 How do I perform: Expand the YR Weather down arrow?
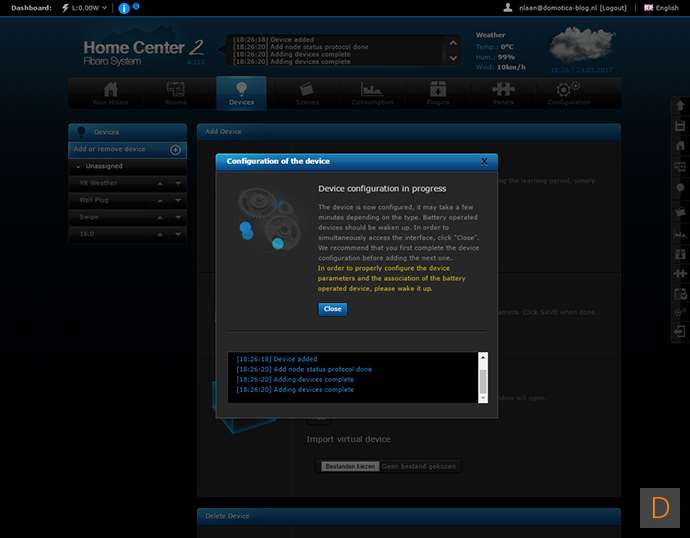tap(178, 183)
